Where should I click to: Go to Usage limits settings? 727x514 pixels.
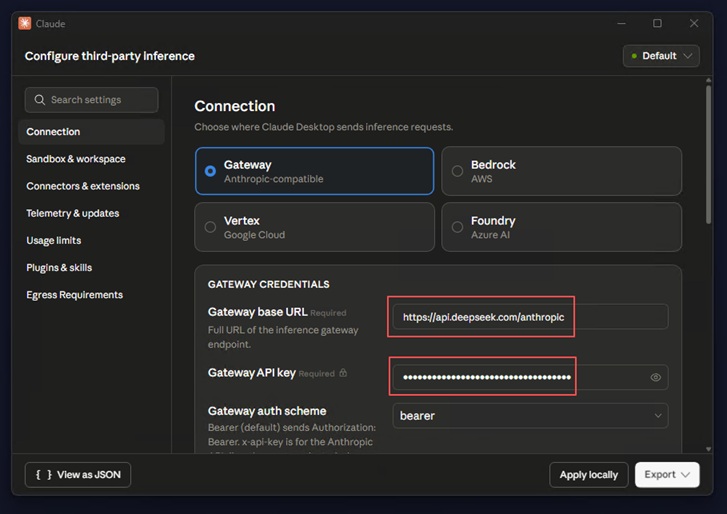click(x=54, y=241)
